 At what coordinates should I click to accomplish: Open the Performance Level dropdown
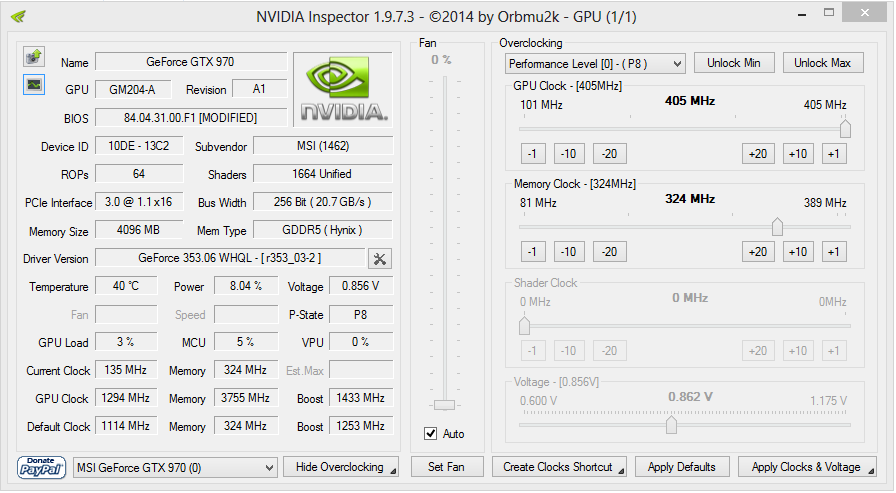coord(595,63)
